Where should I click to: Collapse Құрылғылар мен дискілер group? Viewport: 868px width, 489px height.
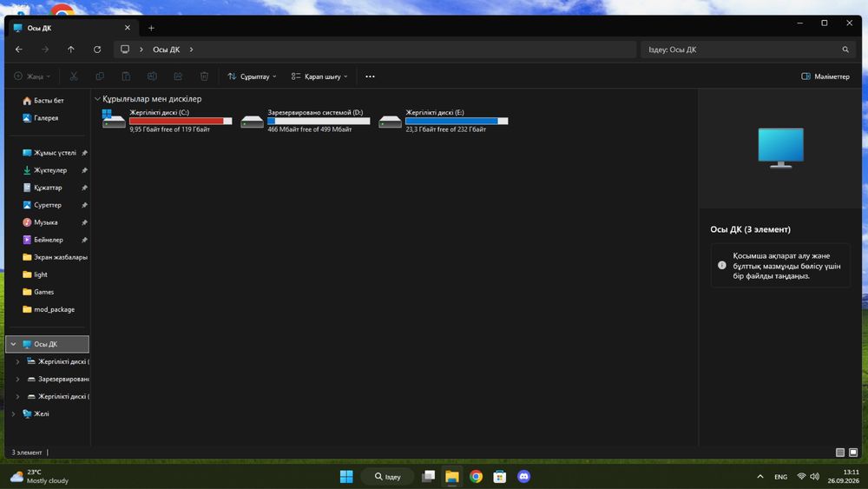point(97,98)
